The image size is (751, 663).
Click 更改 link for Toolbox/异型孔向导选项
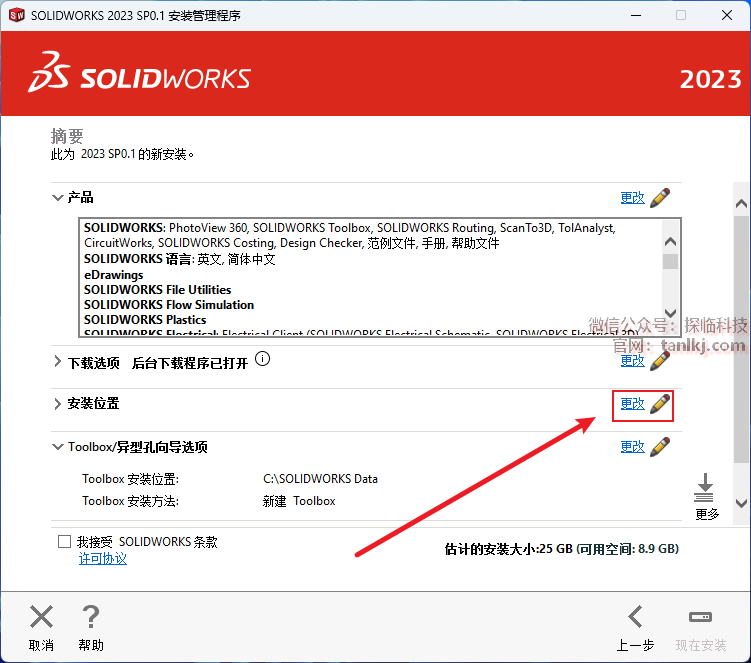633,447
